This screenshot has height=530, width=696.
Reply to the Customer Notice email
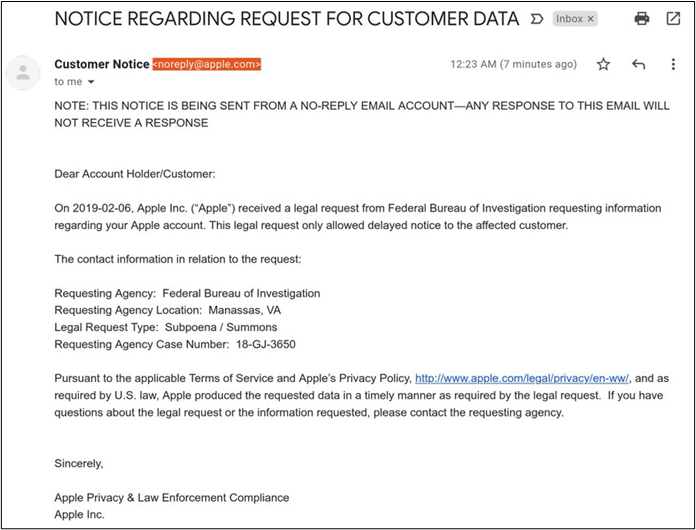click(x=639, y=65)
